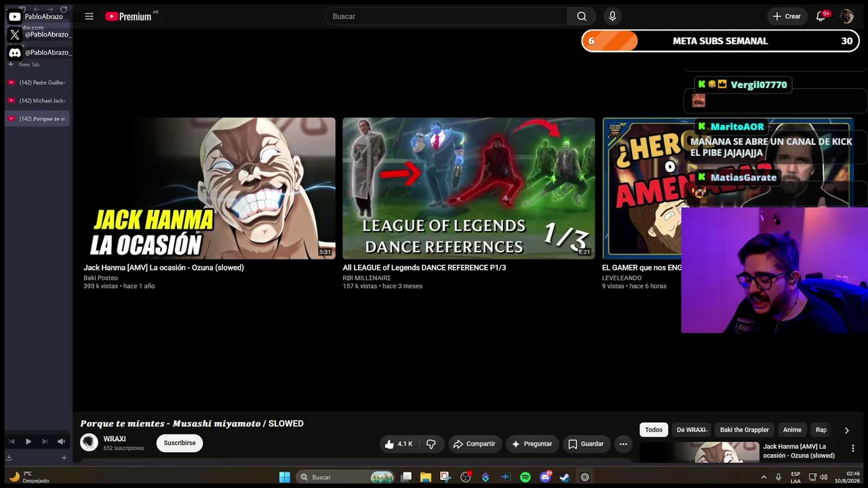Open All LEAGUE of Legends DANCE REFERENCE title
This screenshot has height=488, width=868.
click(x=424, y=268)
